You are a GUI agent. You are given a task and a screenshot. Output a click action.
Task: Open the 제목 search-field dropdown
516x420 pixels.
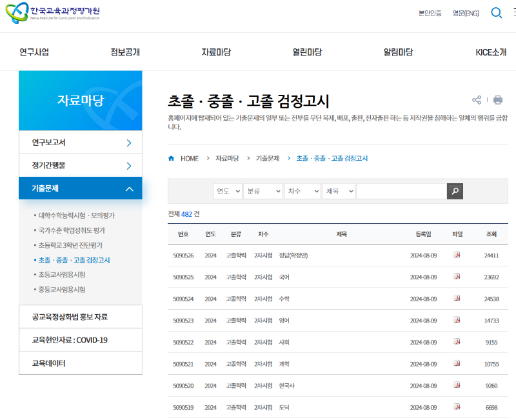coord(339,191)
